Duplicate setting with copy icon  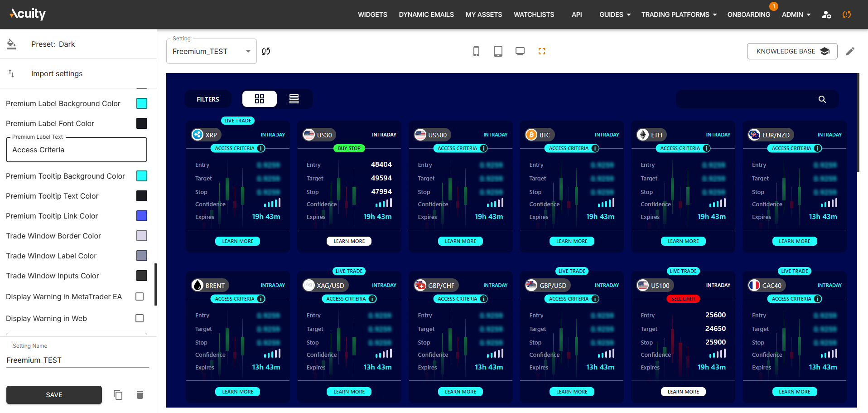pos(118,395)
